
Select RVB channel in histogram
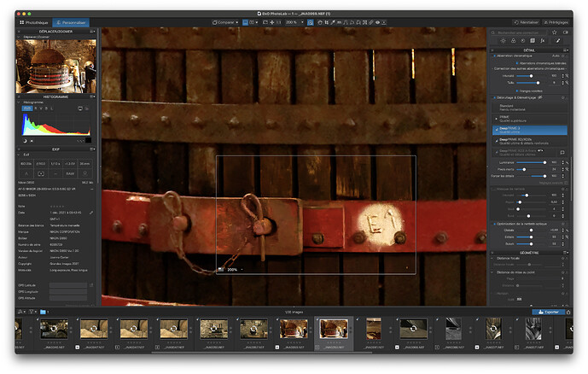click(26, 108)
